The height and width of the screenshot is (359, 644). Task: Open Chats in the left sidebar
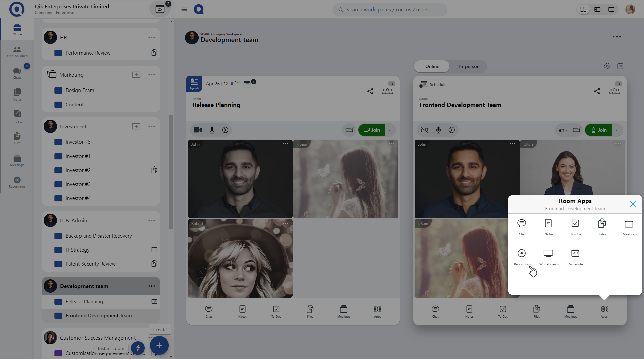(x=17, y=73)
